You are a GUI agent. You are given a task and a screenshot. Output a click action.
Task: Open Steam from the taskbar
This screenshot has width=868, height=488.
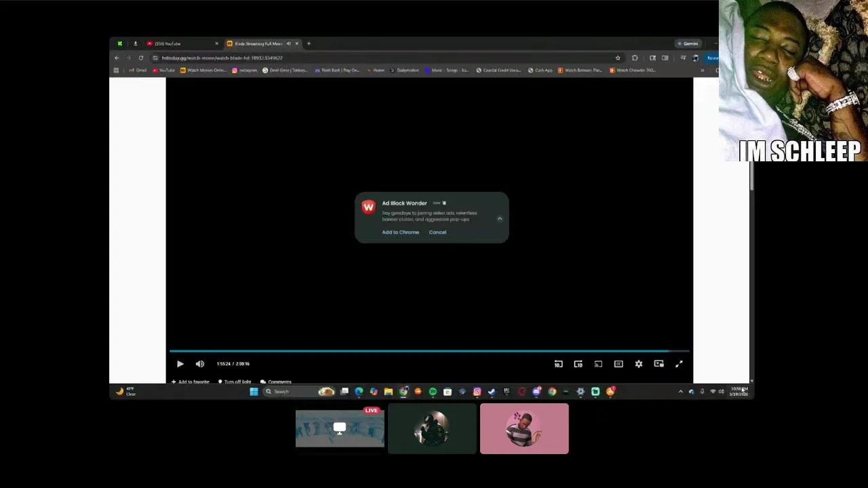coord(492,392)
